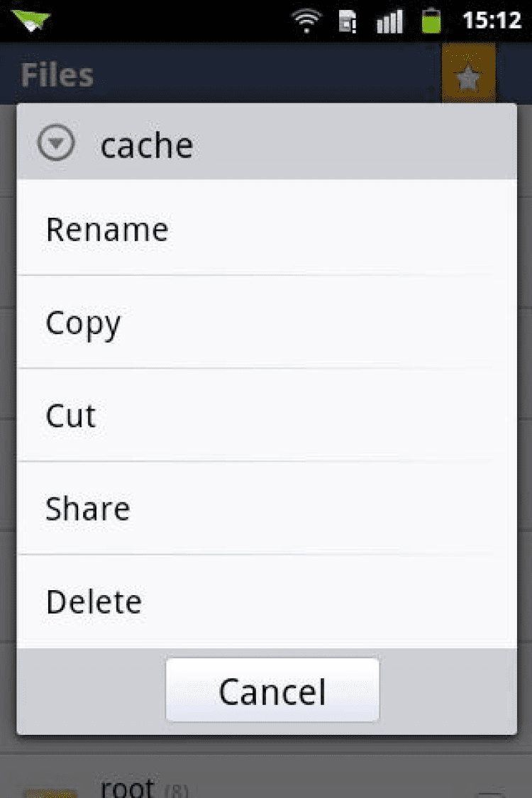This screenshot has width=532, height=798.
Task: Choose Copy in the context menu
Action: point(83,323)
